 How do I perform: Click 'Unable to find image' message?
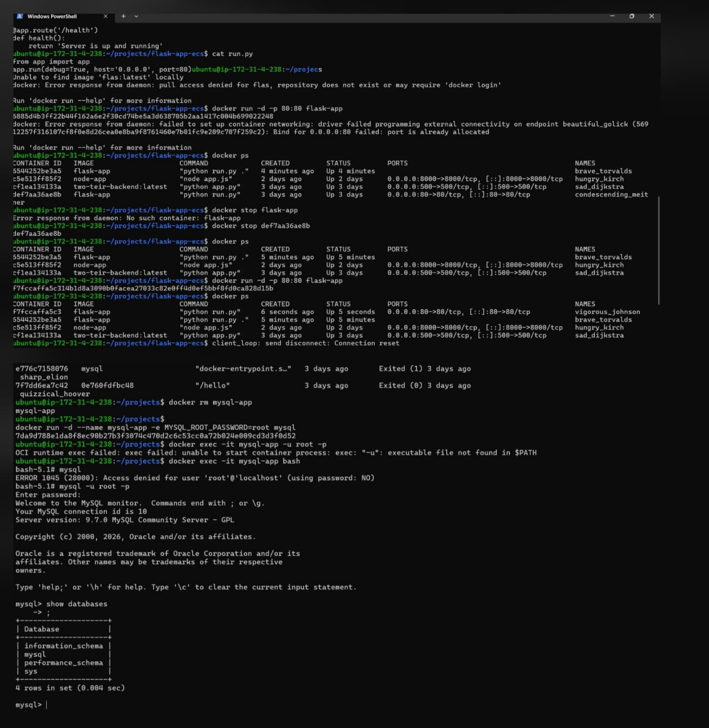(x=98, y=77)
